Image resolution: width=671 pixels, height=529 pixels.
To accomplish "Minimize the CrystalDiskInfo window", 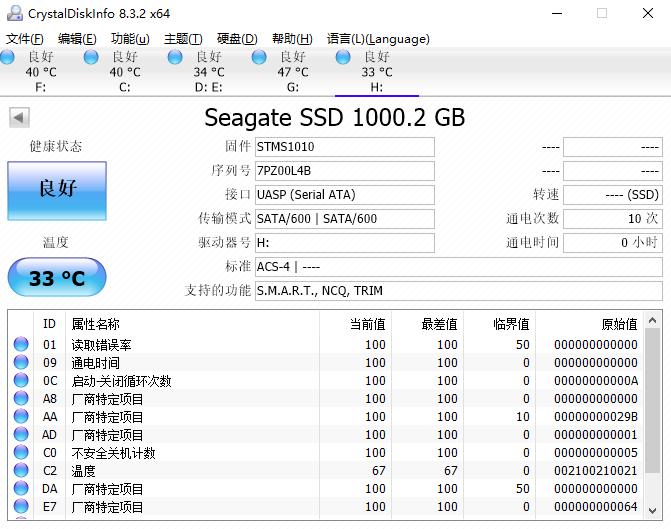I will pos(557,13).
